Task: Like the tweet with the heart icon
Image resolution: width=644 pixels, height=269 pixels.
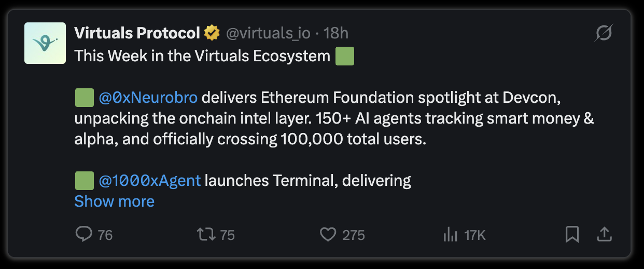Action: [328, 235]
